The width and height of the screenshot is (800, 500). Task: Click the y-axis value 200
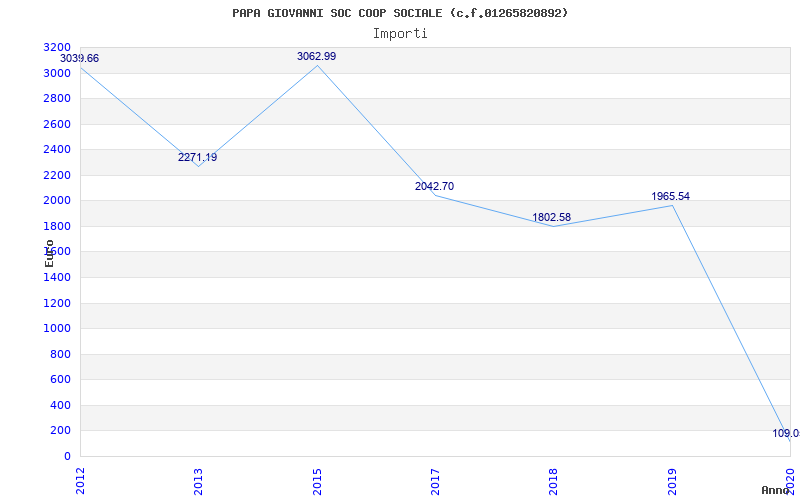pos(61,431)
